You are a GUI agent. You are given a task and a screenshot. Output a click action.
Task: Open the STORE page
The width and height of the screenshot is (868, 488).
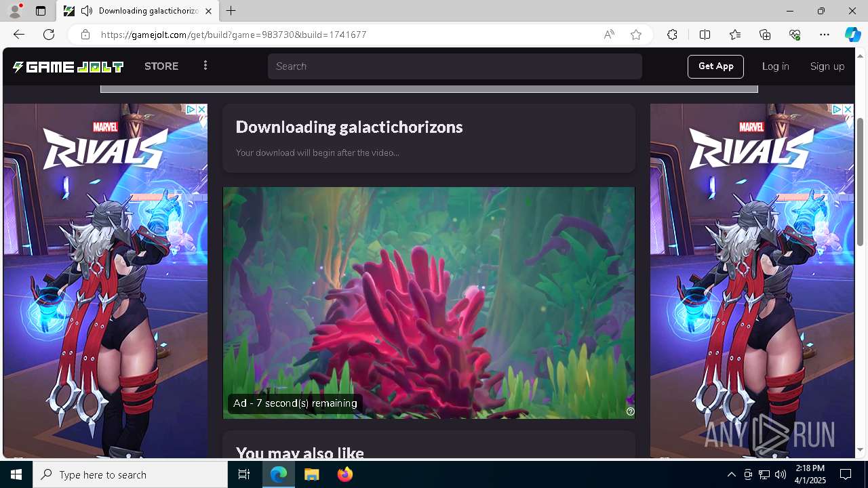click(161, 66)
